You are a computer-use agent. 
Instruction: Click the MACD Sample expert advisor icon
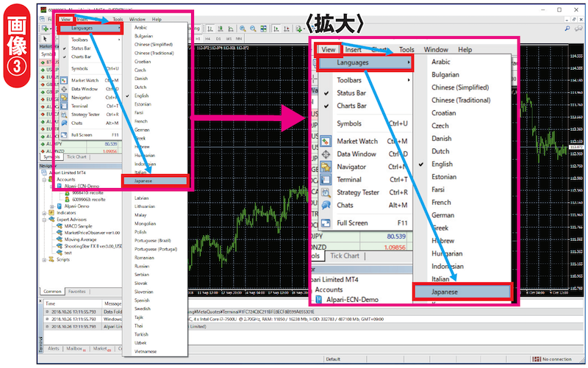(x=60, y=226)
